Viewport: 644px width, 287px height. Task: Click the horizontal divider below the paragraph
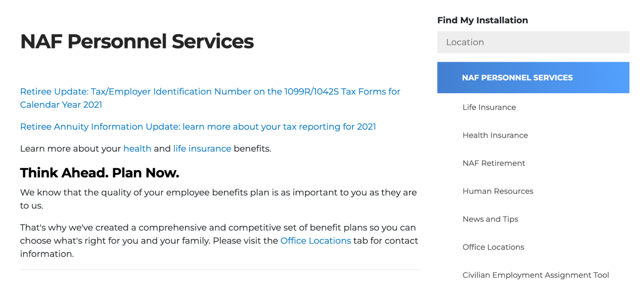(220, 269)
